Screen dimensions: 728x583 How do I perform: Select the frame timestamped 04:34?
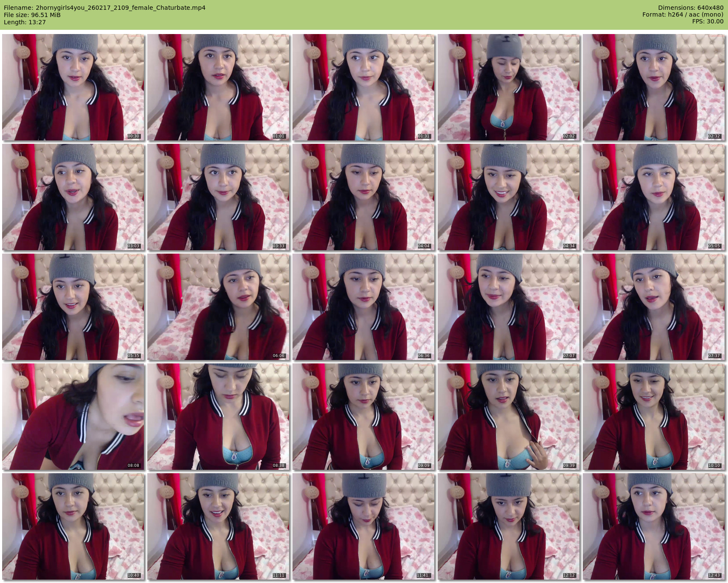[x=509, y=197]
